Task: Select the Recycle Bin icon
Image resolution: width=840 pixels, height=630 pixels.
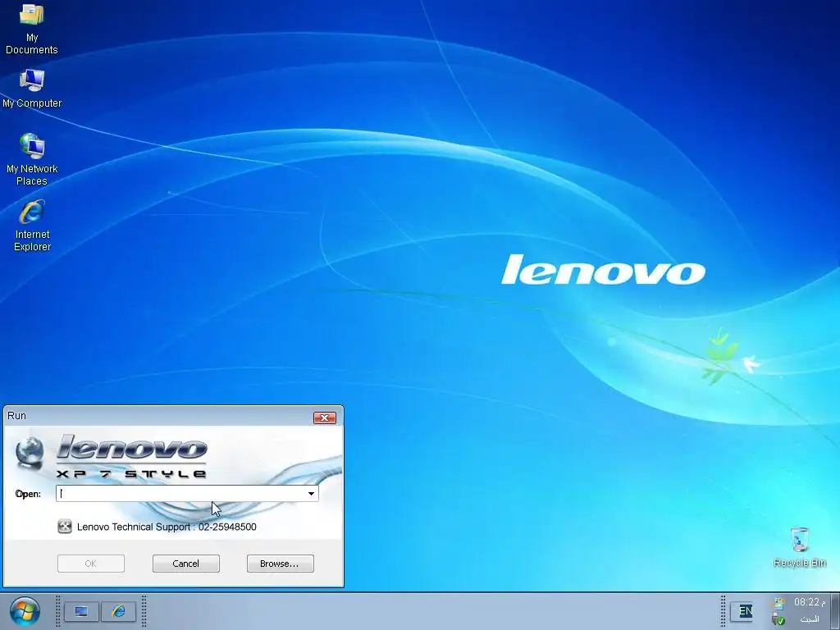Action: (800, 547)
